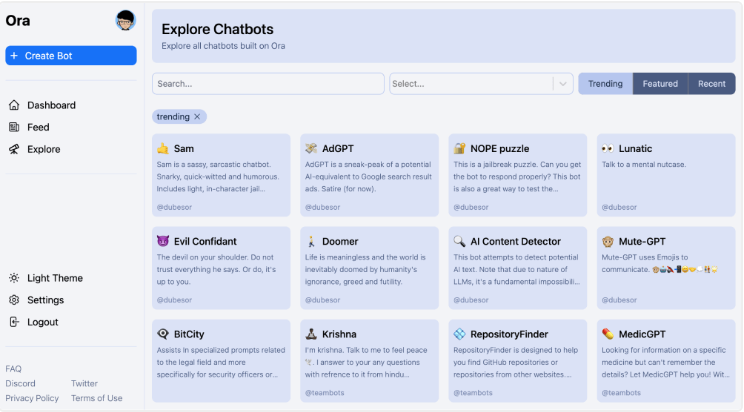Open the RepositoryFinder card title
Image resolution: width=744 pixels, height=412 pixels.
pos(509,334)
